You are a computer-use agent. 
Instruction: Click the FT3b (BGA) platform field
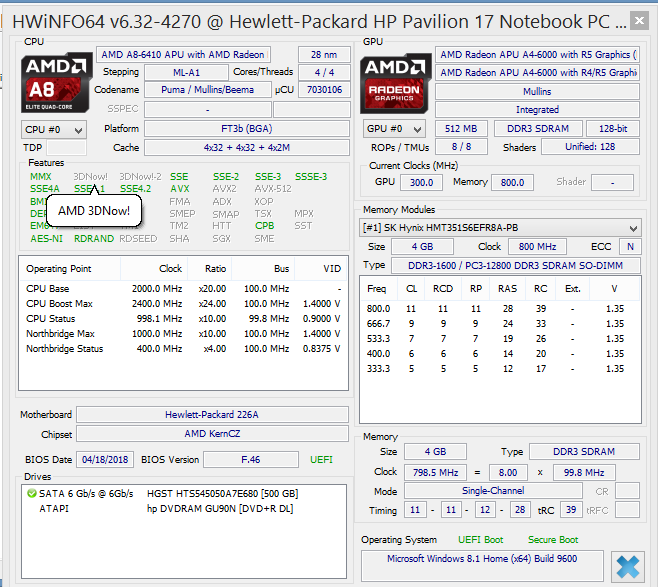click(247, 129)
